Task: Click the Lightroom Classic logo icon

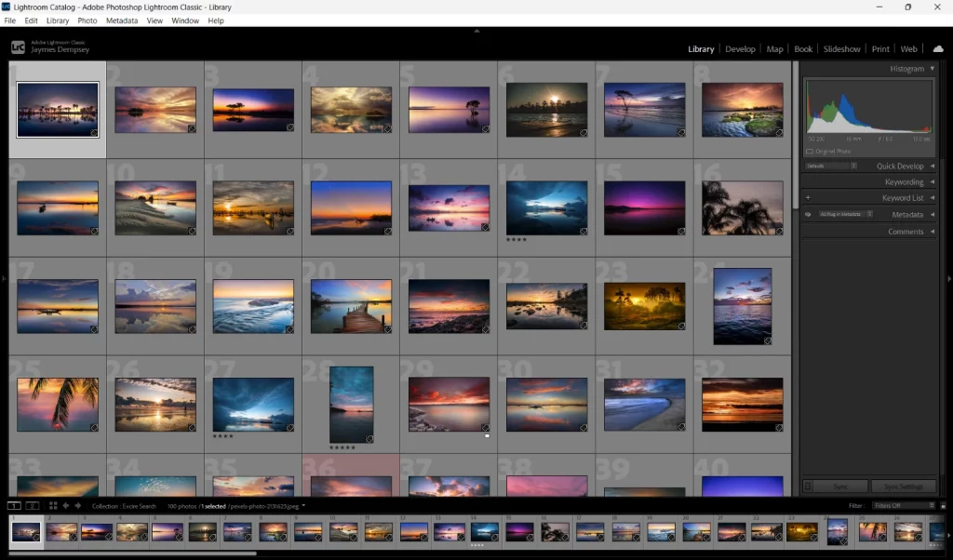Action: click(x=19, y=45)
